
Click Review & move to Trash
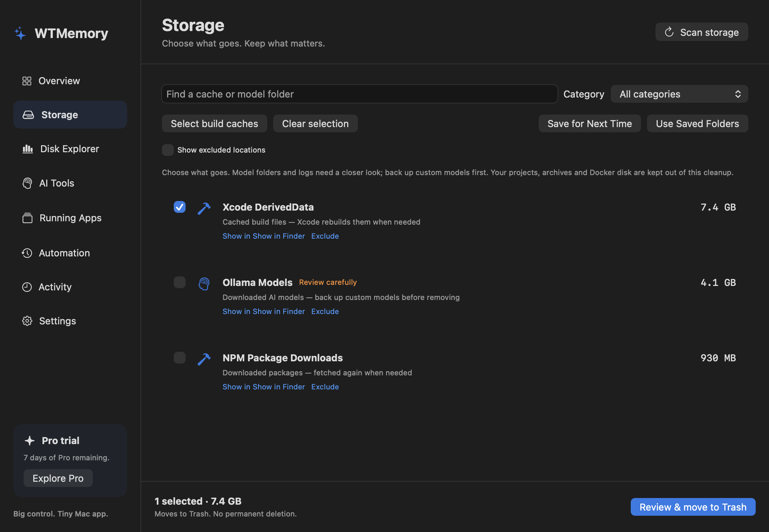point(693,507)
